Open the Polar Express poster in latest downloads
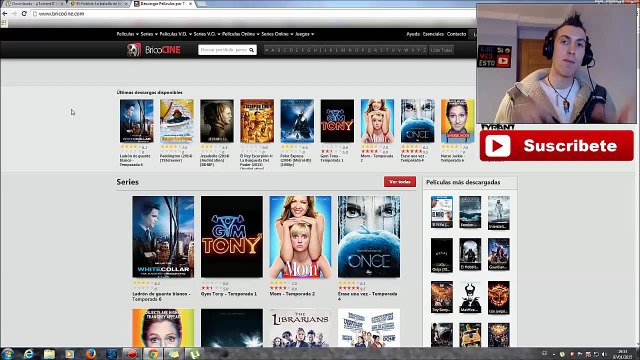 (297, 121)
